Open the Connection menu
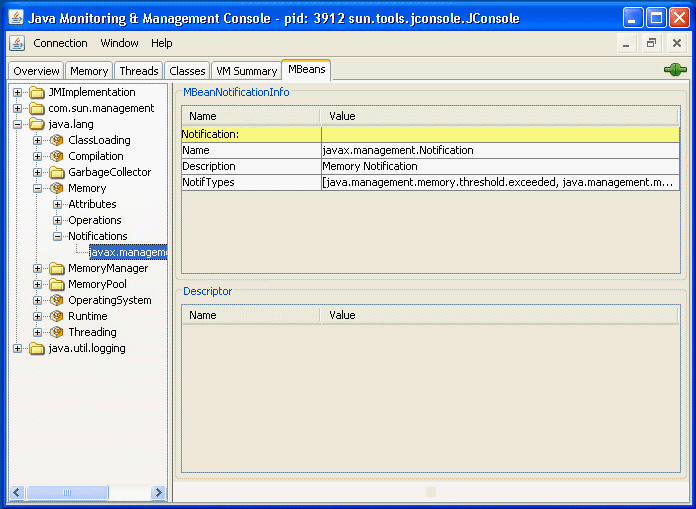The image size is (696, 509). 60,43
